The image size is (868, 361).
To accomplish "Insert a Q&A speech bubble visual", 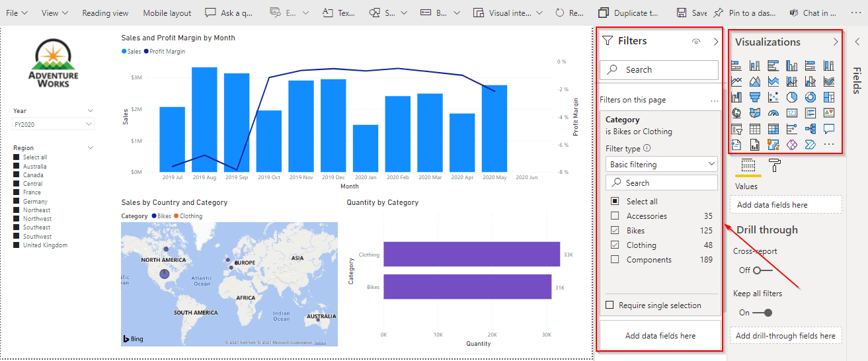I will (x=829, y=129).
